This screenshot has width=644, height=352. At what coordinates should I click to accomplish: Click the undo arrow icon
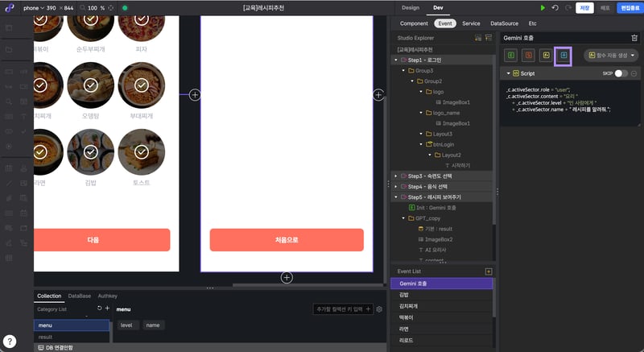(555, 8)
